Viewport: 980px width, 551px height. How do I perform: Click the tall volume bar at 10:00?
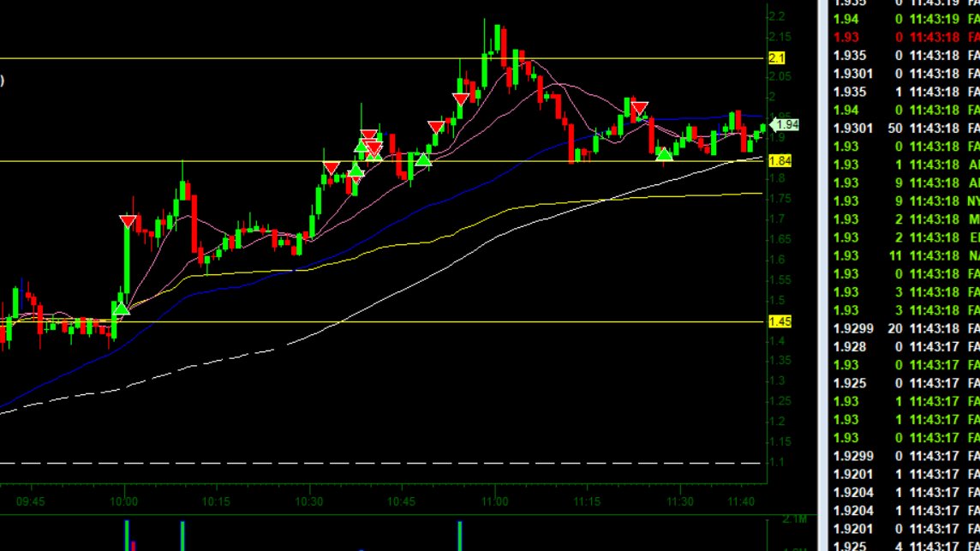click(127, 536)
